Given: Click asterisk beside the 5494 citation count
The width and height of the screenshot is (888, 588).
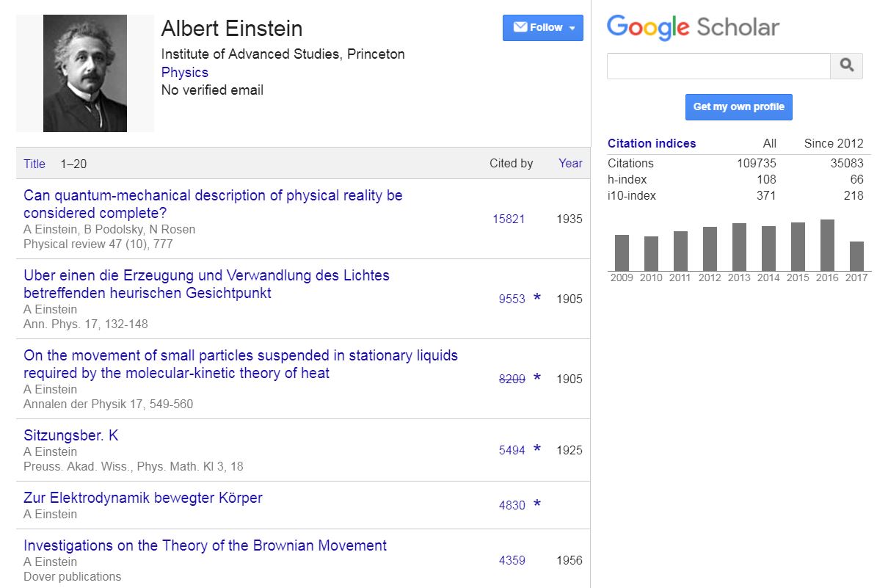Looking at the screenshot, I should [x=537, y=449].
